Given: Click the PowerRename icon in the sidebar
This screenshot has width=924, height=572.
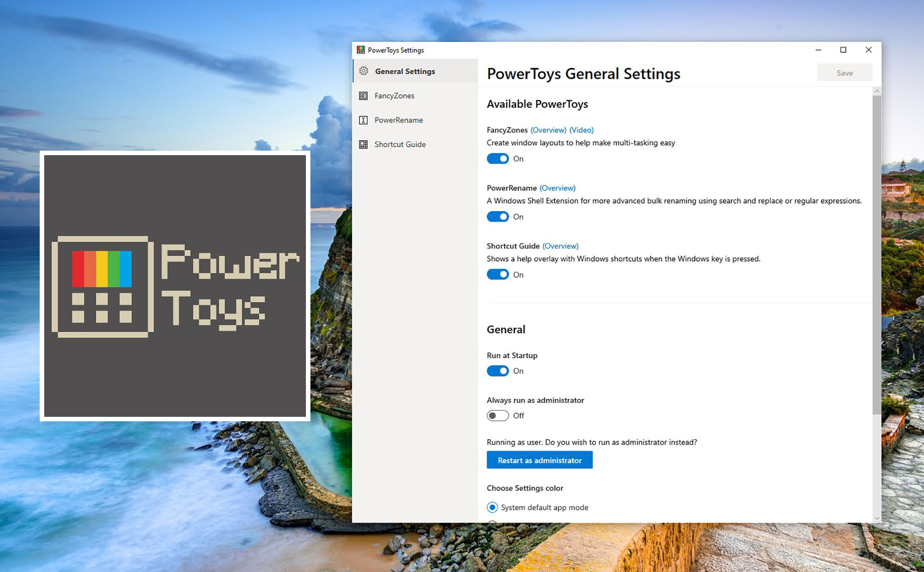Looking at the screenshot, I should tap(364, 120).
